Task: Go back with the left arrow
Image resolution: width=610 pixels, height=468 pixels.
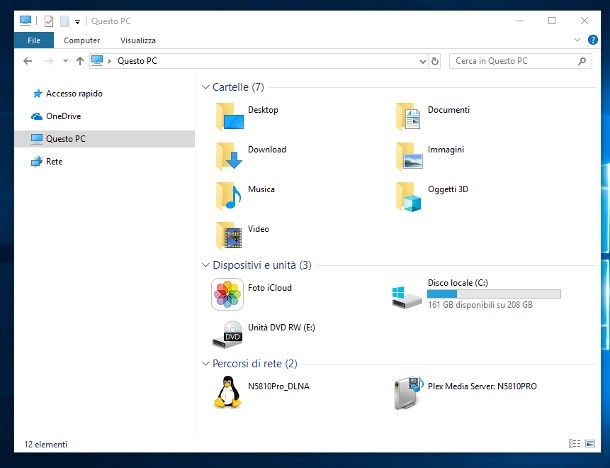Action: point(28,61)
